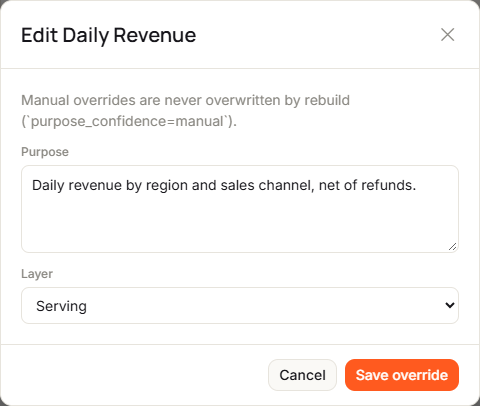Click the manual overrides help text
This screenshot has height=406, width=480.
186,111
